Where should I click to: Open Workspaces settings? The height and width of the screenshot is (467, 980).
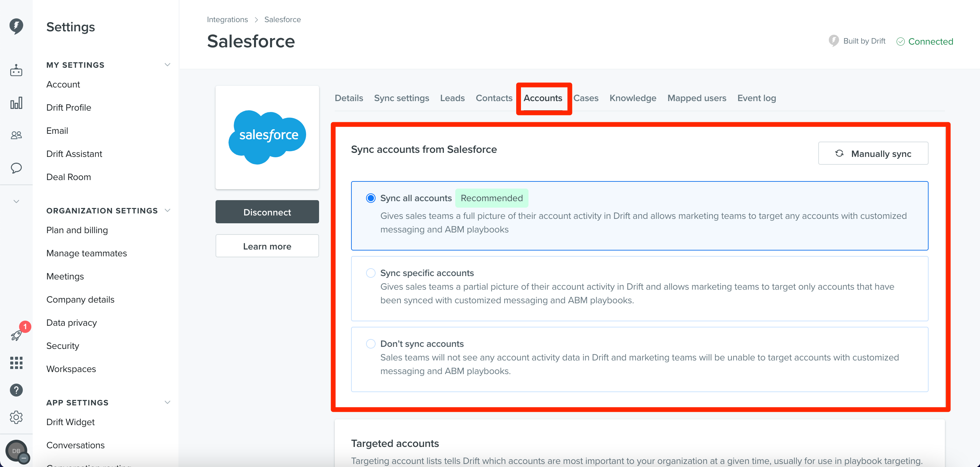point(71,369)
